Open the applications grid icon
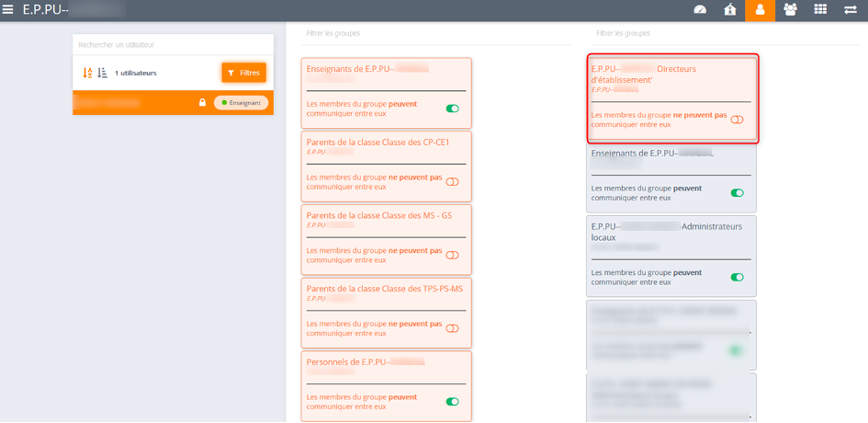Image resolution: width=868 pixels, height=423 pixels. click(820, 10)
